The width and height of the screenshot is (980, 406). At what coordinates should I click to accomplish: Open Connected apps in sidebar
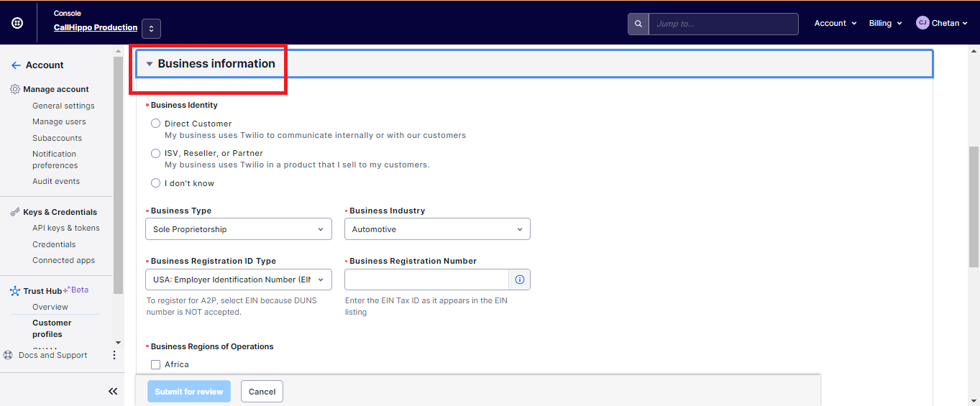pos(63,260)
